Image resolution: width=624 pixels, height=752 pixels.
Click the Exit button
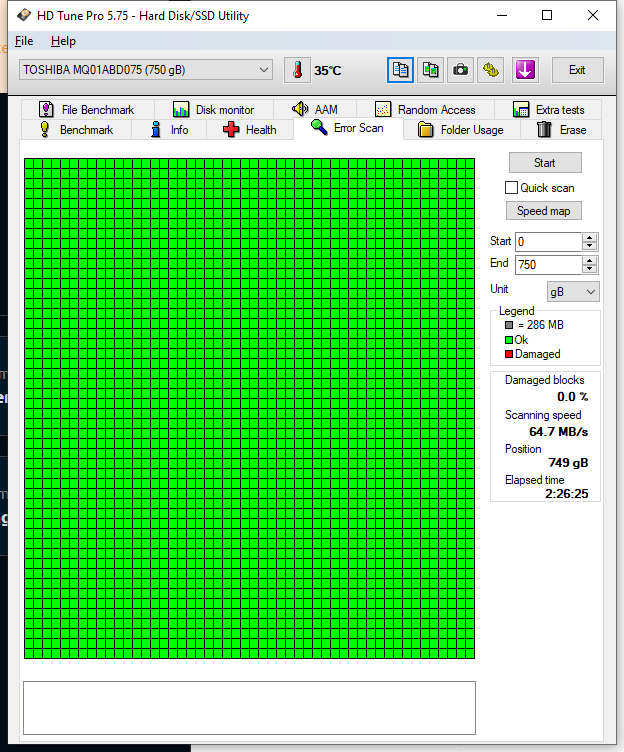577,70
